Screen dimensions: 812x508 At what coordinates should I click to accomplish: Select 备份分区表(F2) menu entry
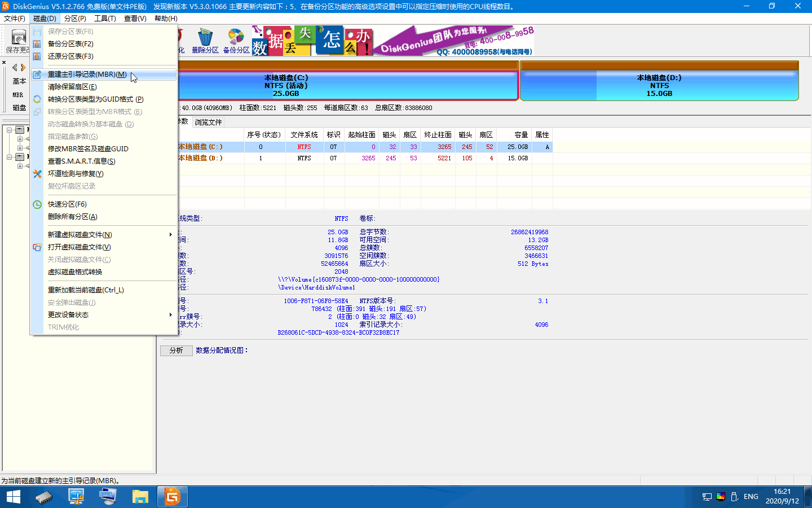tap(70, 44)
